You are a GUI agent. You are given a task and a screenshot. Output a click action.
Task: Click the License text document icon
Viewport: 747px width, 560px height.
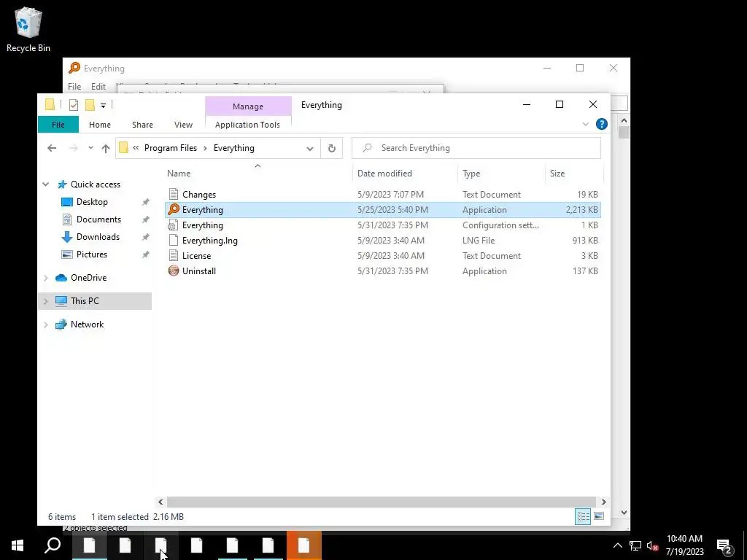[174, 256]
